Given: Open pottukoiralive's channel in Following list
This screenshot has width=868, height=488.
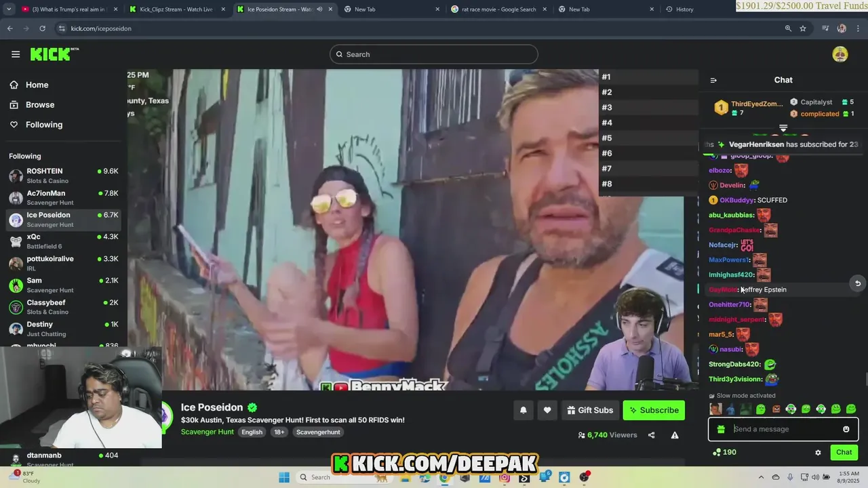Looking at the screenshot, I should click(64, 263).
